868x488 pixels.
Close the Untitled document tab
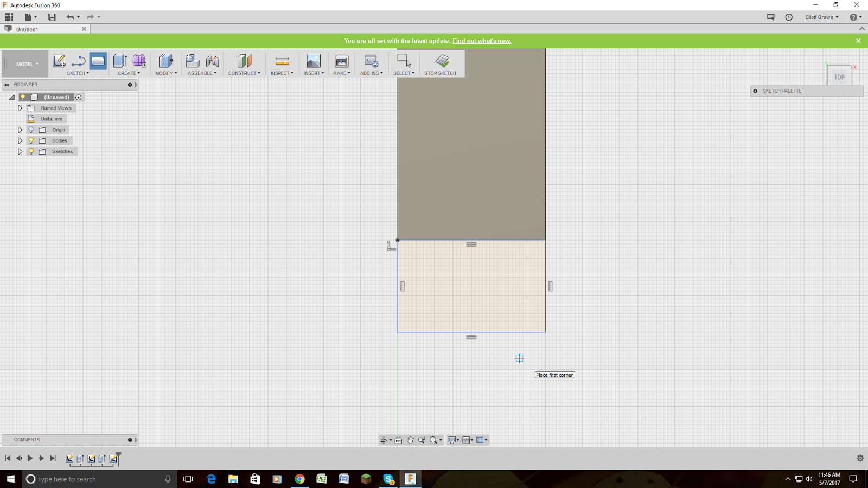(84, 29)
